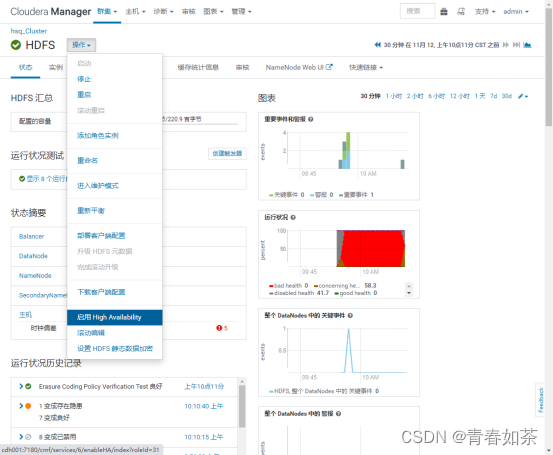
Task: Open the 主机 hosts menu
Action: pyautogui.click(x=135, y=12)
